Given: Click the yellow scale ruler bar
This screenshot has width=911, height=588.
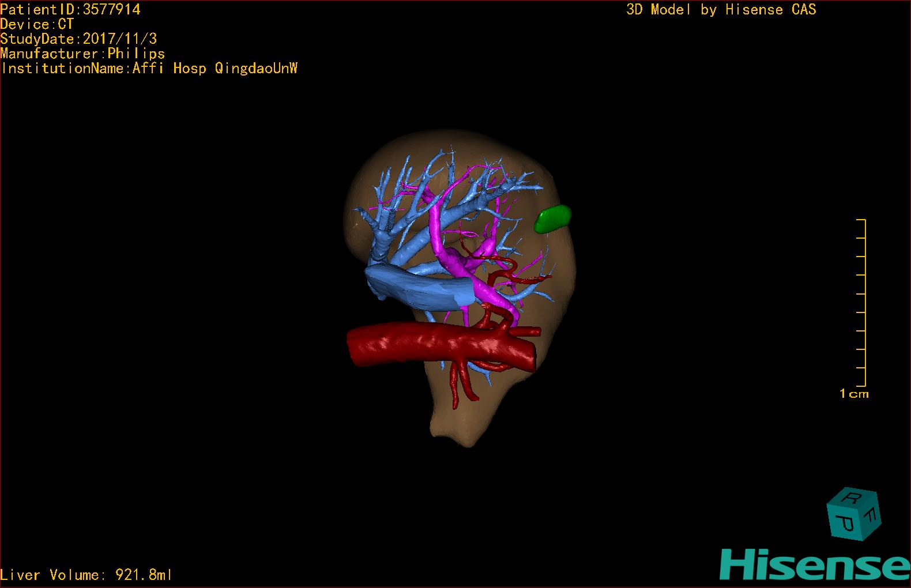Looking at the screenshot, I should coord(862,303).
